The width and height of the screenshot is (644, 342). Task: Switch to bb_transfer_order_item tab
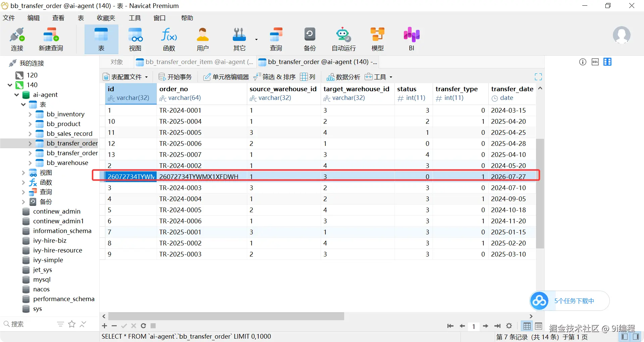pyautogui.click(x=195, y=62)
